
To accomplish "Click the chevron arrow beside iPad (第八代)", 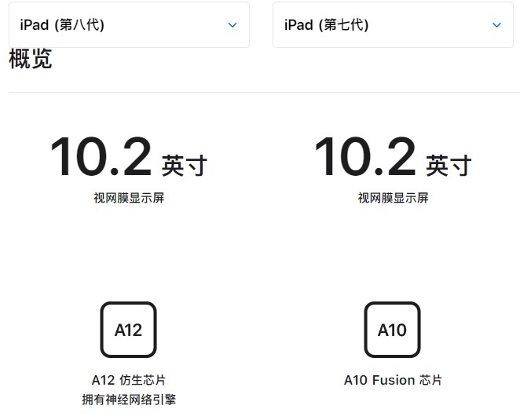I will click(233, 25).
